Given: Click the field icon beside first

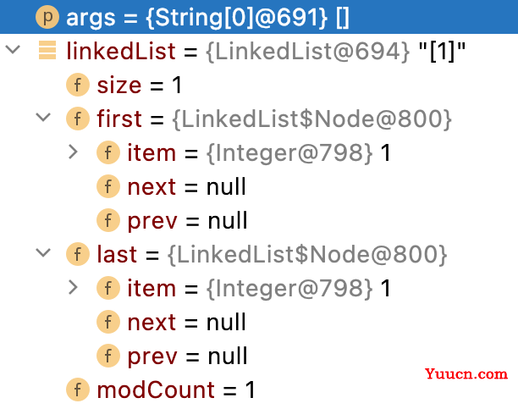Looking at the screenshot, I should (78, 119).
